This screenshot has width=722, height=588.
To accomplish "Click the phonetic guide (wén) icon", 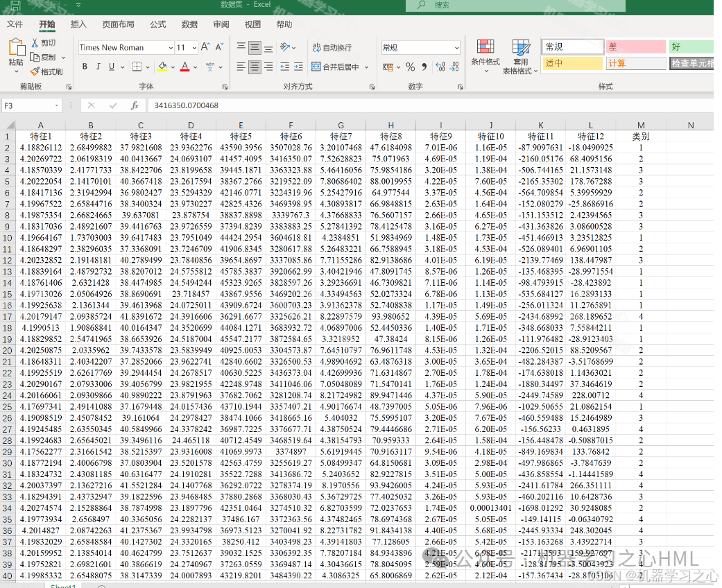I will pyautogui.click(x=210, y=67).
